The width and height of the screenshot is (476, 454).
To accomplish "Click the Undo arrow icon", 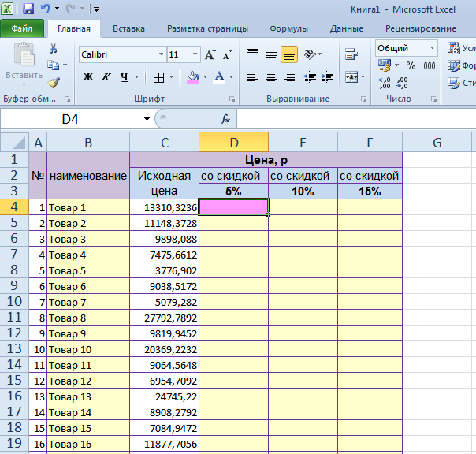I will [46, 9].
